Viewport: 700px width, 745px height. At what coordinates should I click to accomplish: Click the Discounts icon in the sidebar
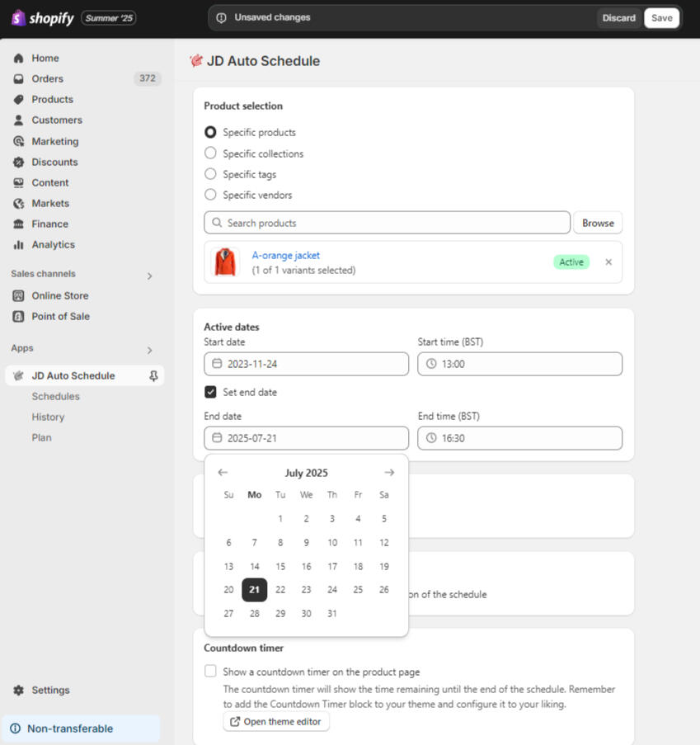(x=18, y=163)
